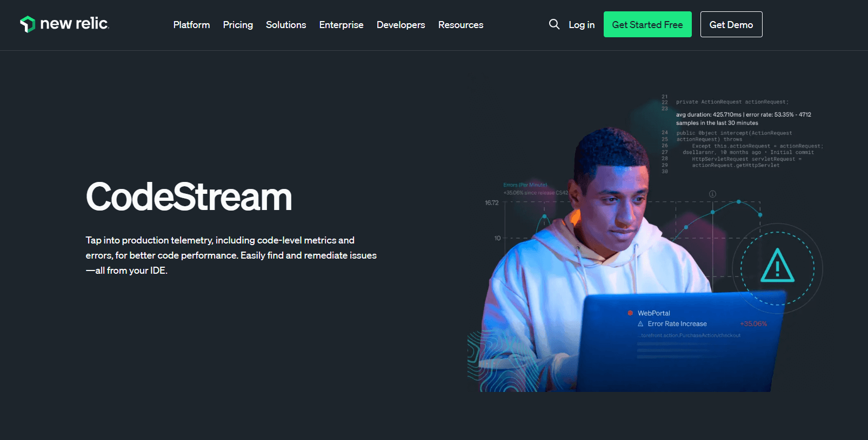The image size is (868, 440).
Task: Go to the Pricing page
Action: tap(238, 25)
